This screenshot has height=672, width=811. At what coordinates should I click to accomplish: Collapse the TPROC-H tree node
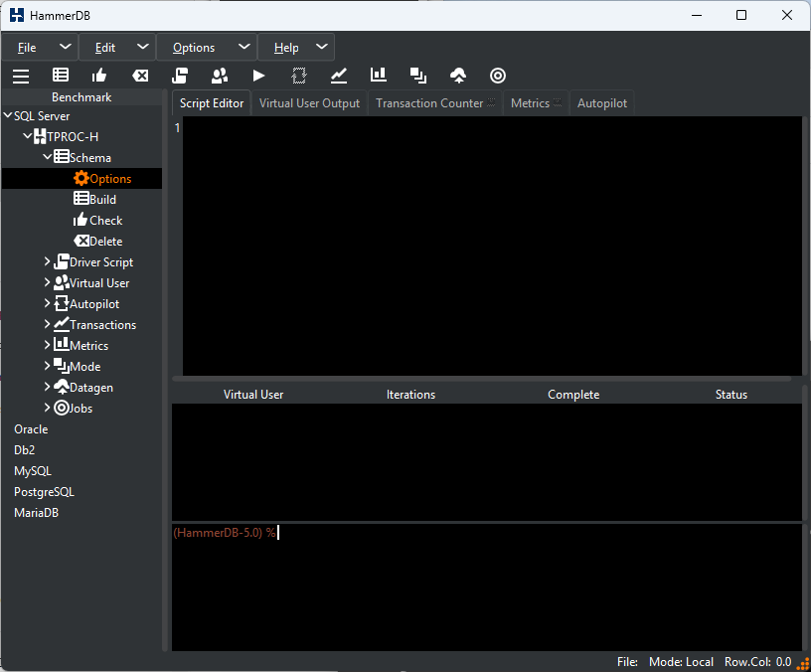tap(28, 136)
